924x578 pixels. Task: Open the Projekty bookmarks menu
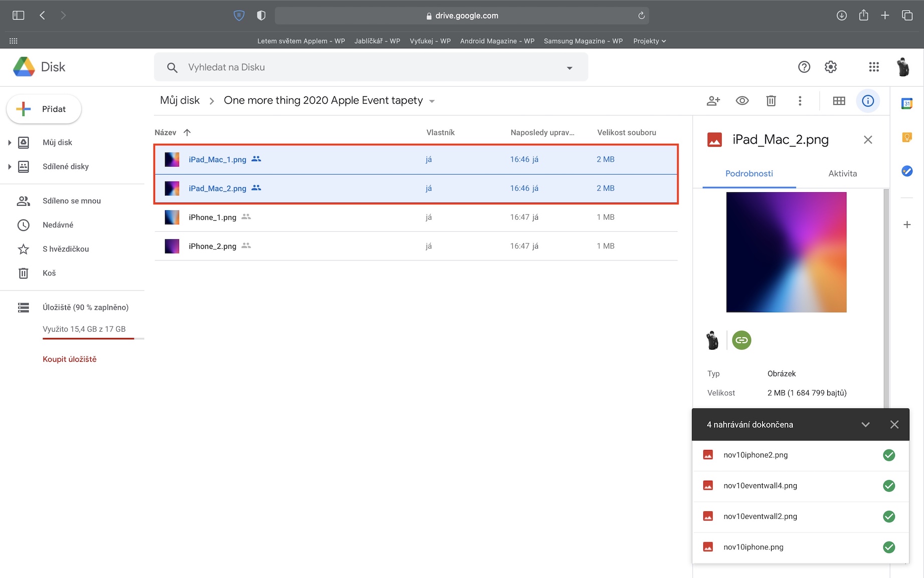[x=649, y=41]
